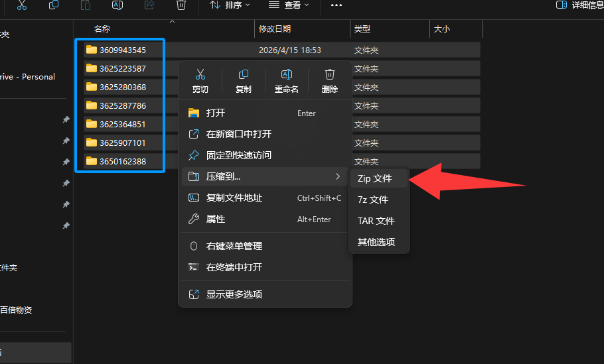Image resolution: width=604 pixels, height=364 pixels.
Task: Select 7z 文件 in compress submenu
Action: (379, 200)
